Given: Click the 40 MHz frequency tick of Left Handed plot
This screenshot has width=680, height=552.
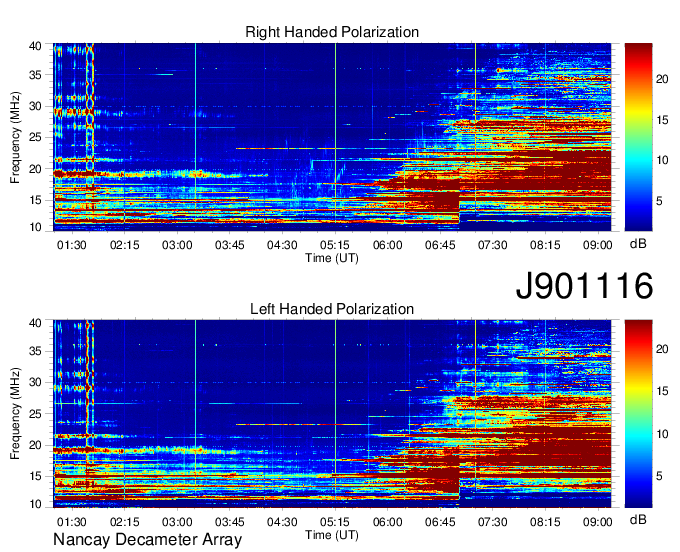Looking at the screenshot, I should pos(35,323).
